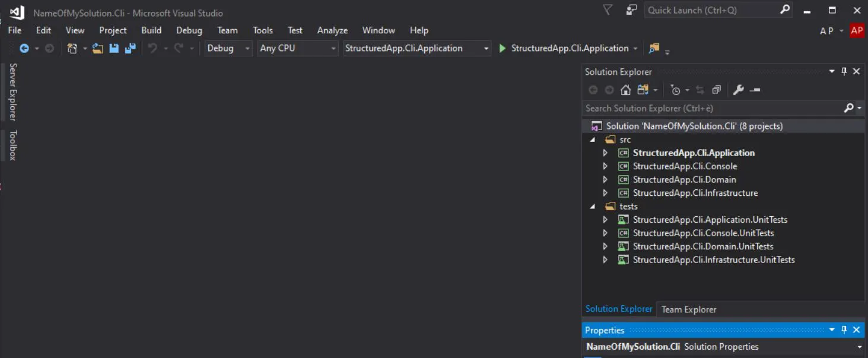The image size is (868, 358).
Task: Click the New Project toolbar icon
Action: (x=72, y=48)
